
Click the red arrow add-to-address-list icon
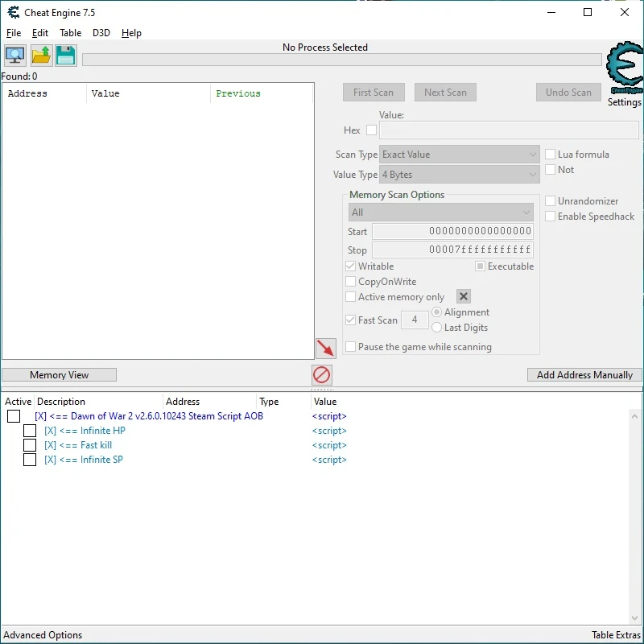(326, 349)
